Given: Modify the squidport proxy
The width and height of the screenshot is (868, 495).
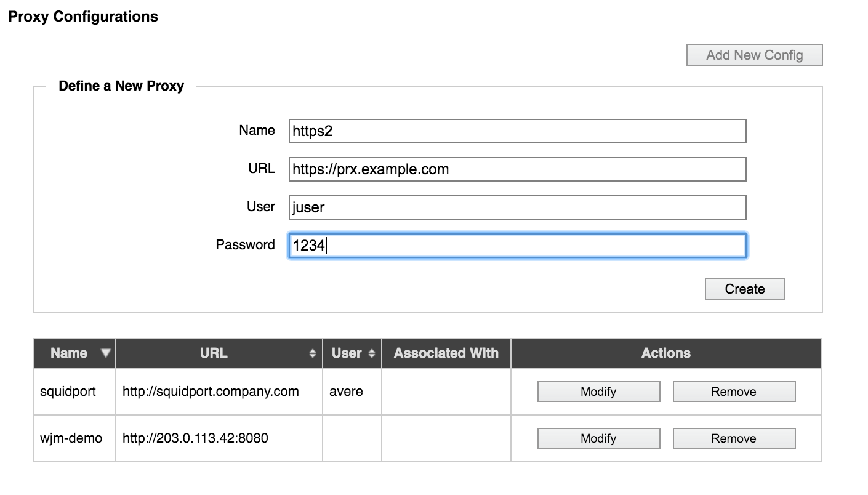Looking at the screenshot, I should (x=598, y=392).
